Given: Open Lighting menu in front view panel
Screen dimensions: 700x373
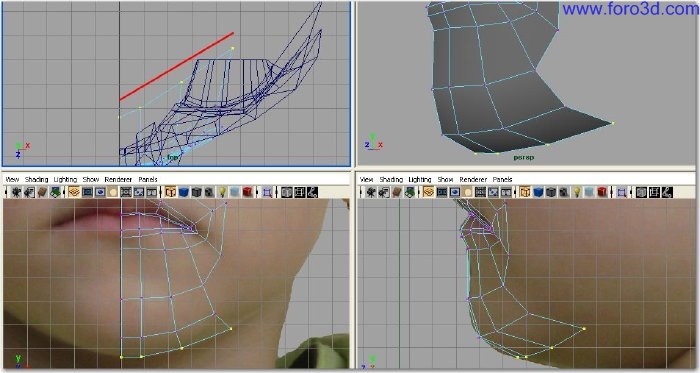Looking at the screenshot, I should click(x=65, y=179).
